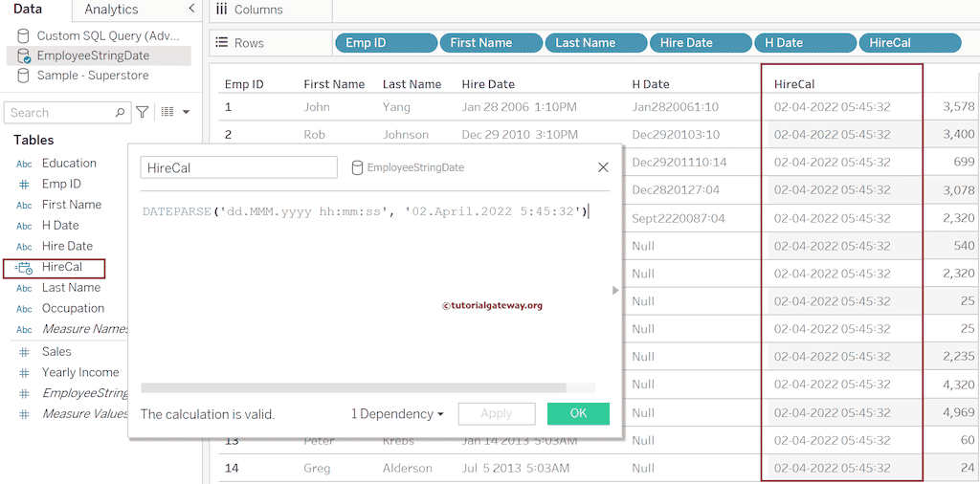Select the Emp ID pill on Rows
Viewport: 980px width, 484px height.
387,42
